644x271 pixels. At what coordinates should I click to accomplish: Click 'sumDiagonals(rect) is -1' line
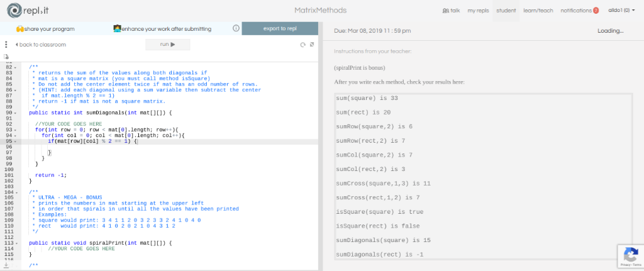pyautogui.click(x=379, y=255)
